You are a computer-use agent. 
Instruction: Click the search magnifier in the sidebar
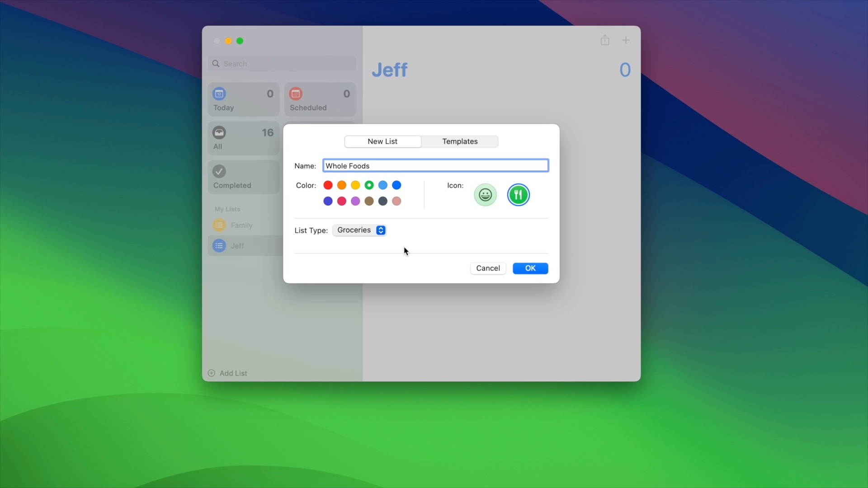click(216, 63)
